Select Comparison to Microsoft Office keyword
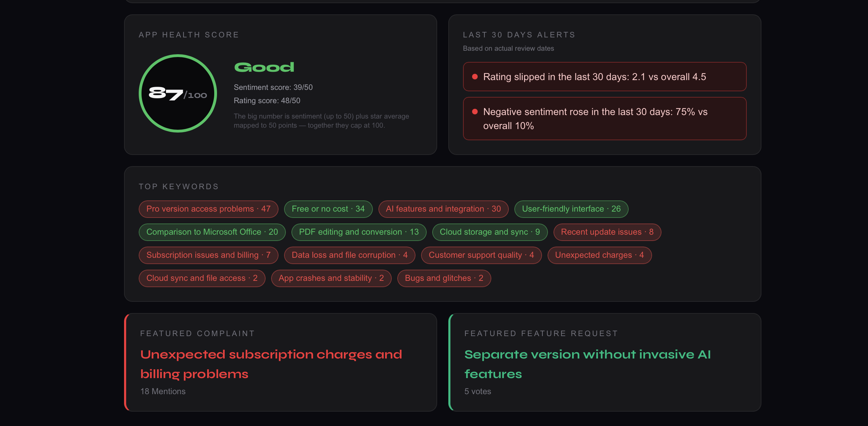 pyautogui.click(x=212, y=232)
